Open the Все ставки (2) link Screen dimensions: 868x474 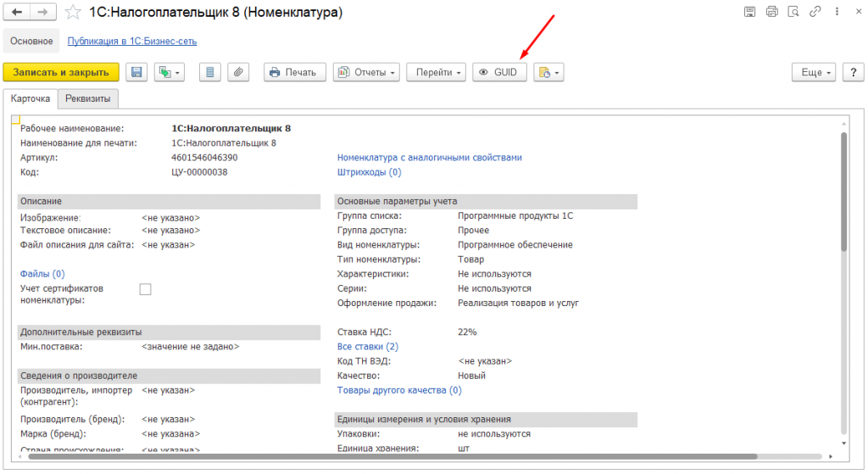368,347
